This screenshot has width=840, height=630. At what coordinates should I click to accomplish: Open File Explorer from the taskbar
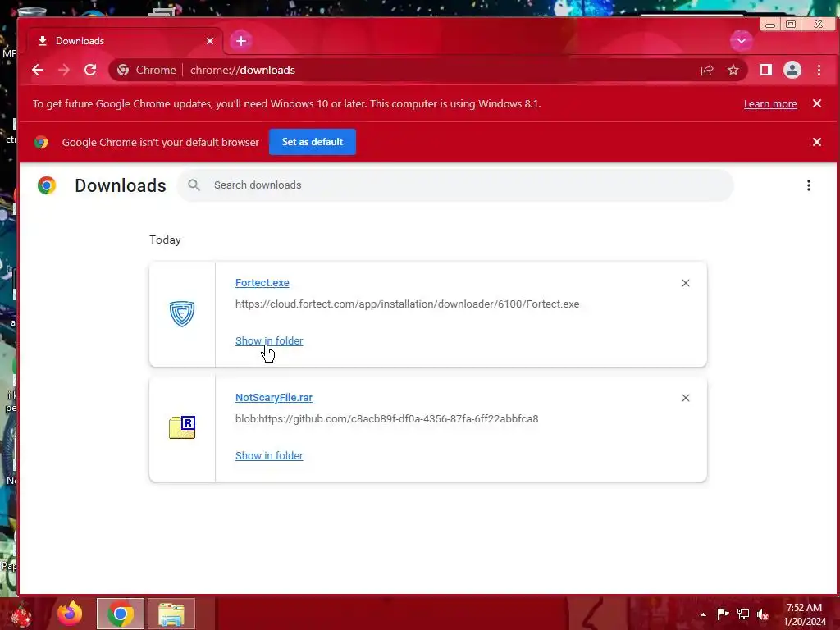(171, 614)
